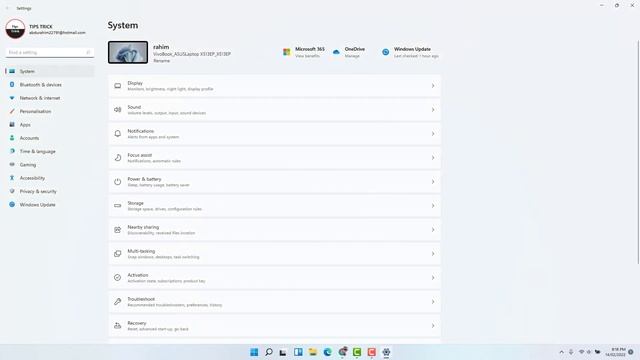Expand the Sound row chevron

(433, 110)
